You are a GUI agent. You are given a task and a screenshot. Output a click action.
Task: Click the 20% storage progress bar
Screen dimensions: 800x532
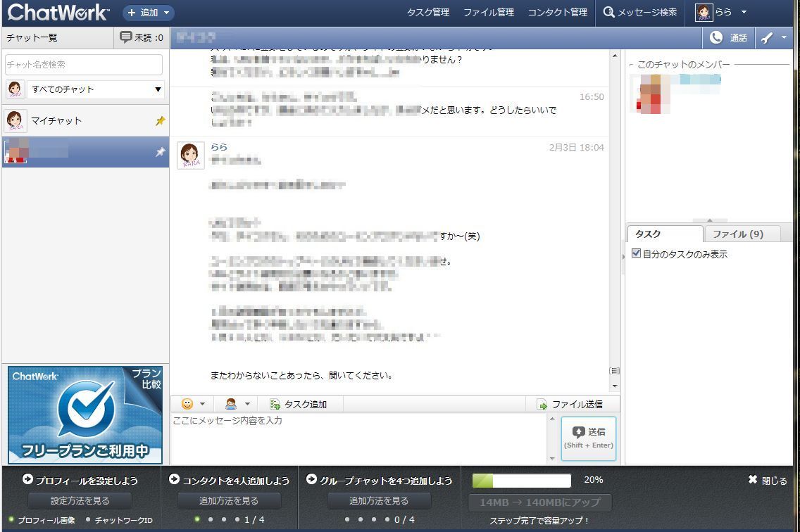tap(521, 481)
